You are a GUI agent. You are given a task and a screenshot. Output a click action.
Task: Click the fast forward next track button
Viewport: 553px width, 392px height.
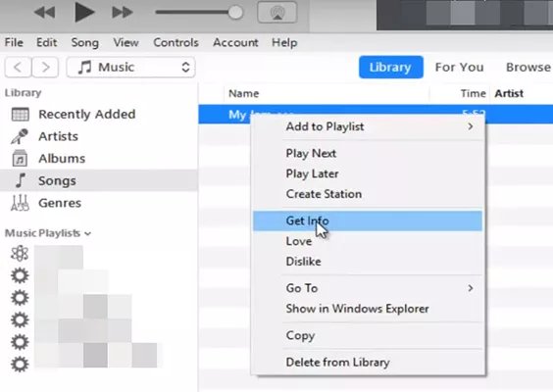tap(122, 13)
